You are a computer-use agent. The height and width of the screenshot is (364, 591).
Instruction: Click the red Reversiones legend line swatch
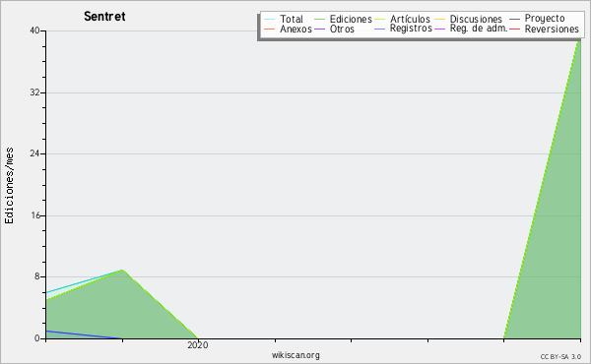click(514, 29)
